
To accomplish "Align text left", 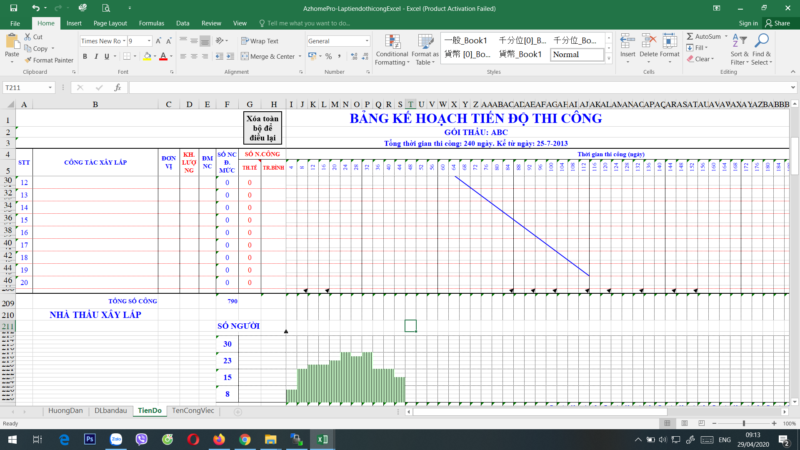I will (x=183, y=56).
